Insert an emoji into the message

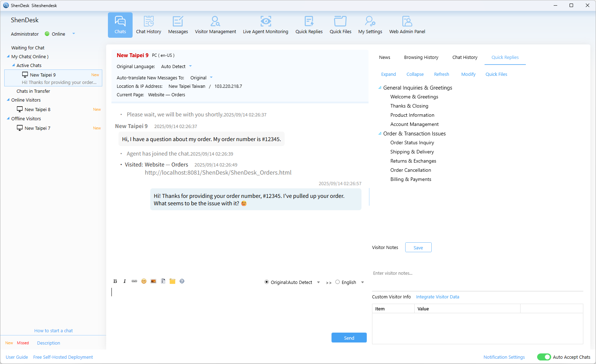(144, 281)
